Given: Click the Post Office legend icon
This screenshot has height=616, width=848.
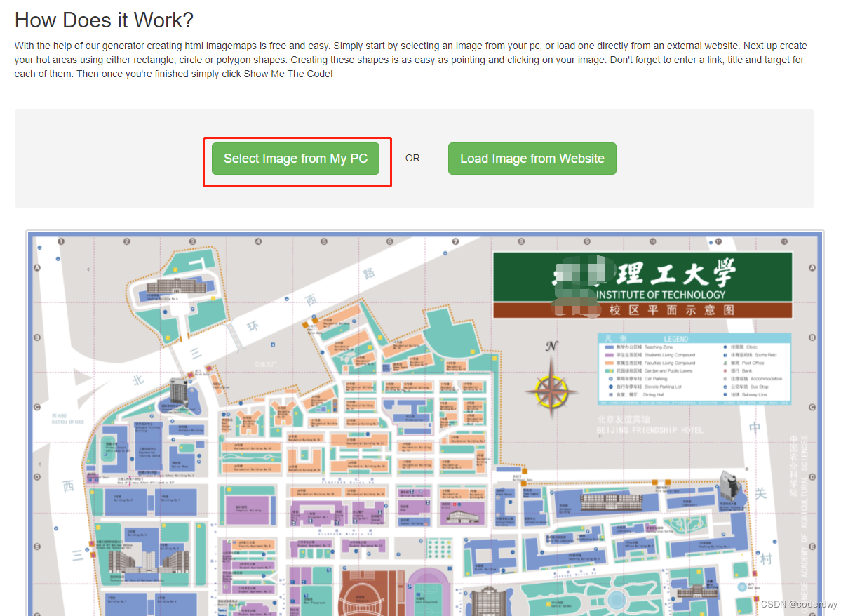Looking at the screenshot, I should pos(725,363).
